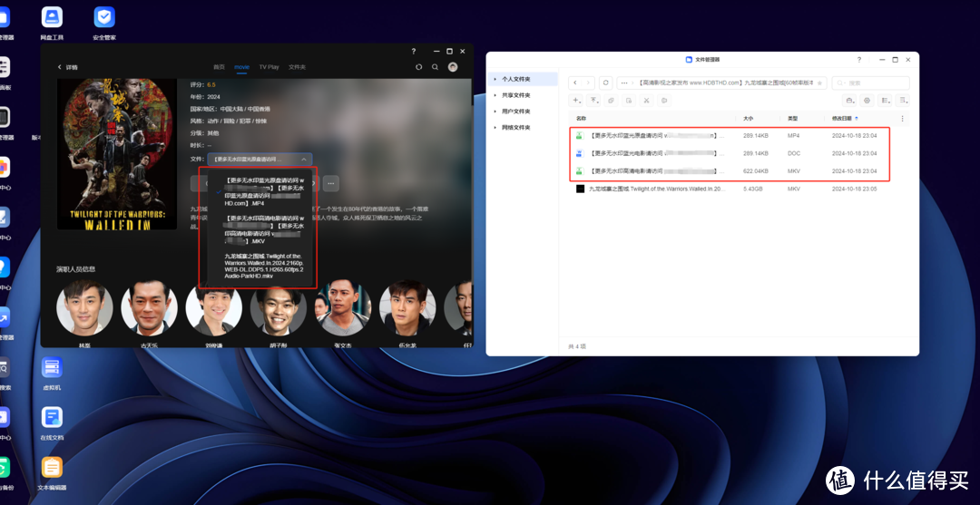The height and width of the screenshot is (505, 980).
Task: Click the file manager address path bar
Action: [722, 83]
